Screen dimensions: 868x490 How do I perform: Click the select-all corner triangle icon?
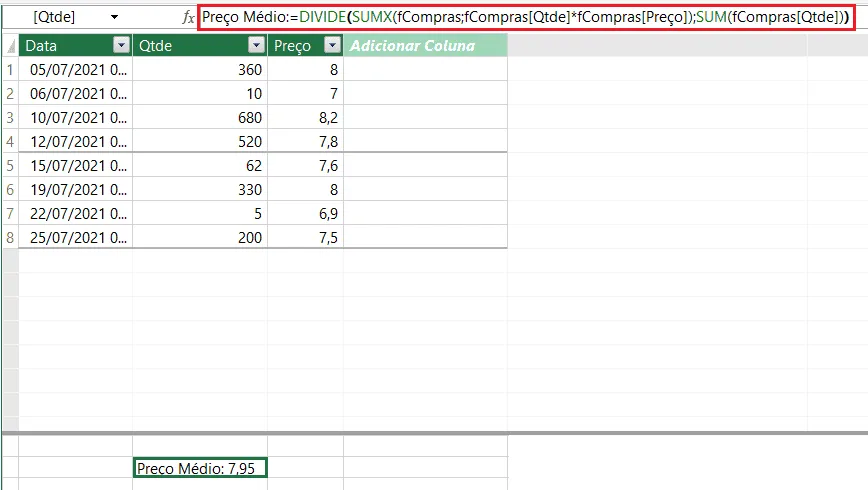coord(11,46)
